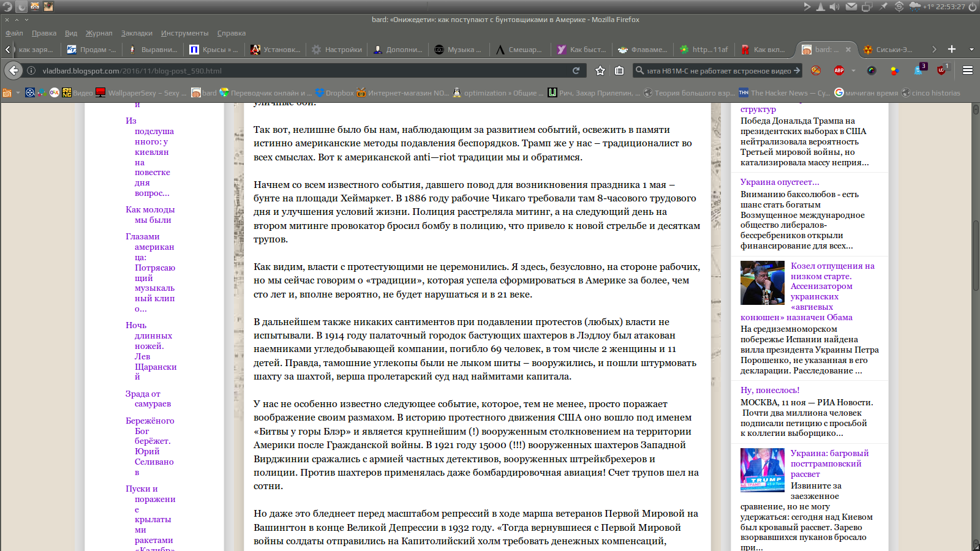Viewport: 980px width, 551px height.
Task: Open the мичиган время Google bookmark
Action: (866, 93)
